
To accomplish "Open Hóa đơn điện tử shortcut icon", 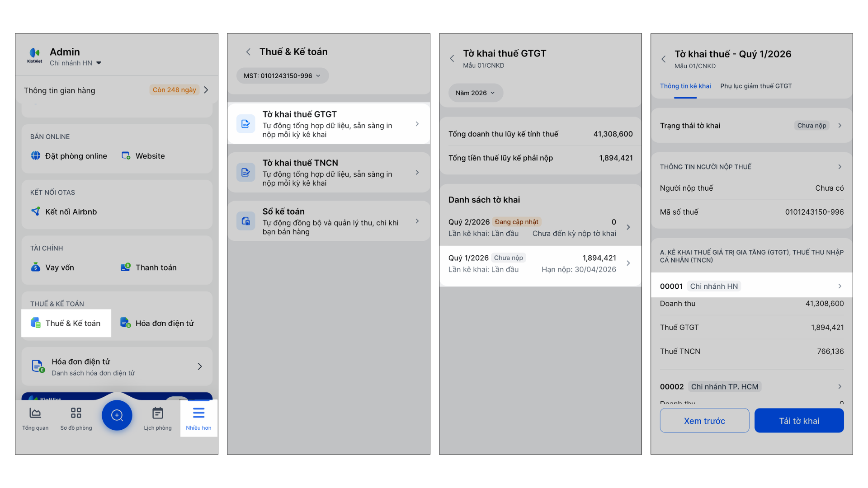I will (x=125, y=323).
